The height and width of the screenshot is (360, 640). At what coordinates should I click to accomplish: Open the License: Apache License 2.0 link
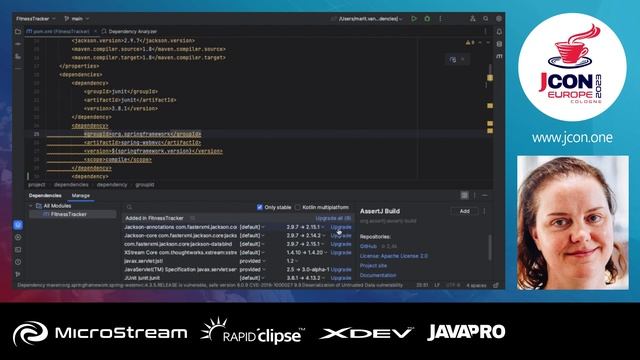(x=394, y=256)
